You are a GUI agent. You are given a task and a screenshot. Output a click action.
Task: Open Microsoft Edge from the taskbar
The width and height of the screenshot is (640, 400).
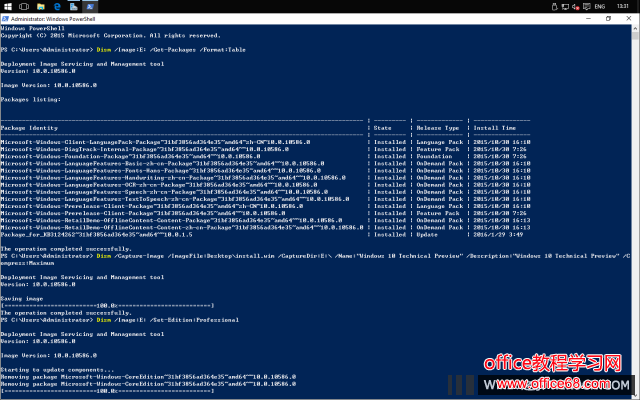click(57, 6)
